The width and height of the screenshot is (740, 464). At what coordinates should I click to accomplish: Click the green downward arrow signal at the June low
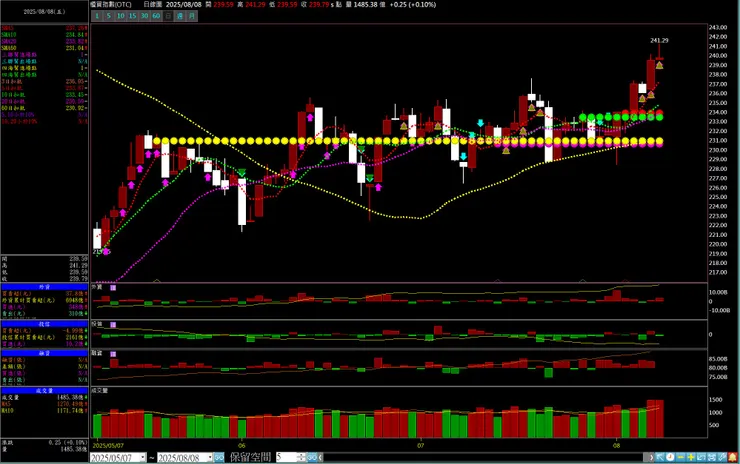tap(242, 173)
